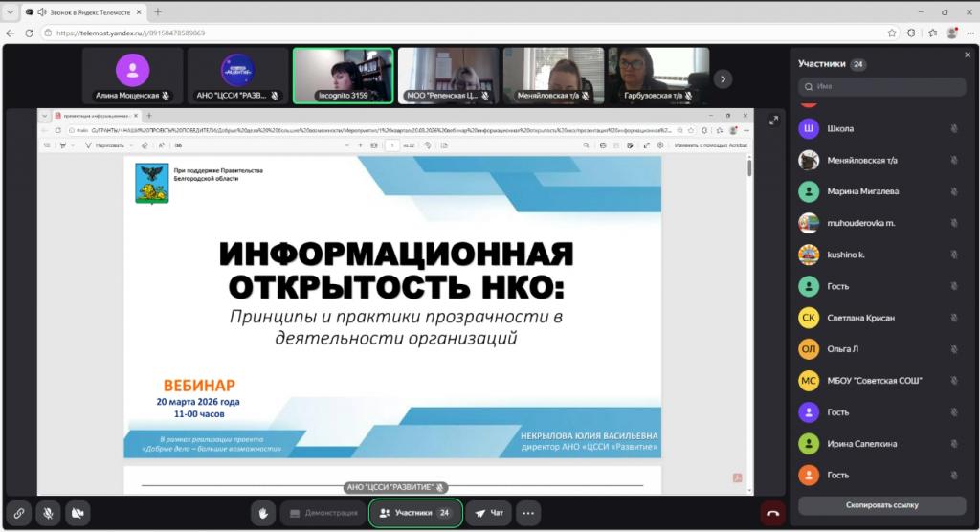The height and width of the screenshot is (532, 980).
Task: Click Скопировать ссылку button
Action: (x=881, y=505)
